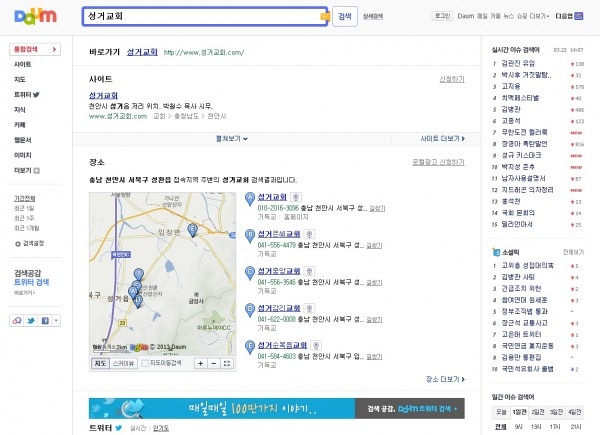The image size is (600, 435).
Task: Click map pin D beside 성거감리교회 result
Action: tap(250, 310)
